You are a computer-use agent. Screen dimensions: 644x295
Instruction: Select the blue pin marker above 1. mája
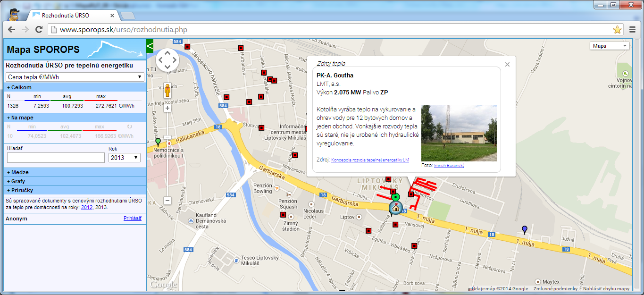point(524,230)
